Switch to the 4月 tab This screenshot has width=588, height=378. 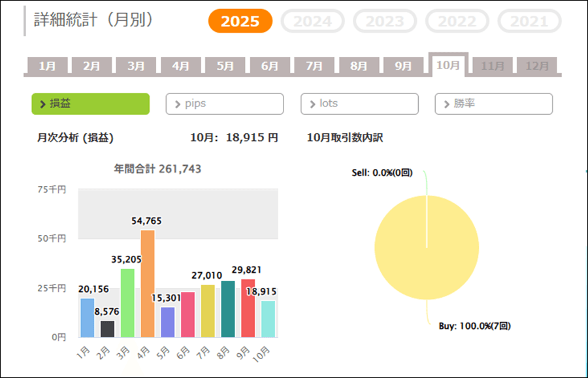[181, 66]
